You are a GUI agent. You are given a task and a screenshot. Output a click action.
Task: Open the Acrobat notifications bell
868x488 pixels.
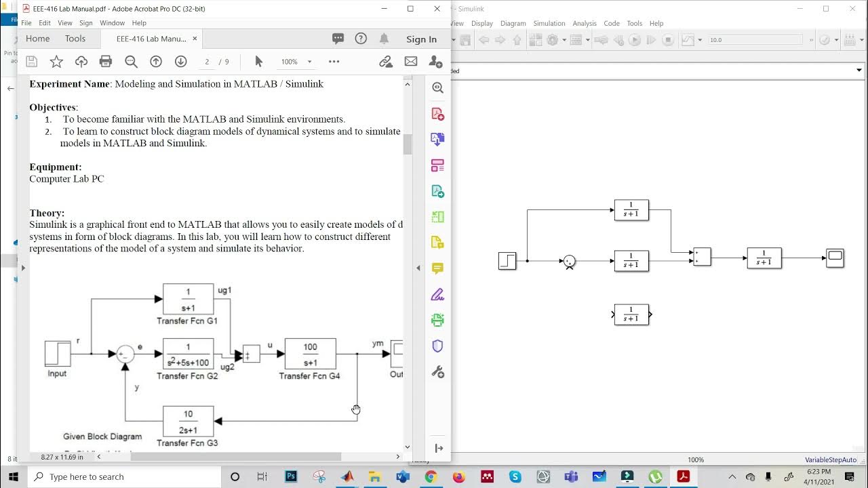click(384, 39)
